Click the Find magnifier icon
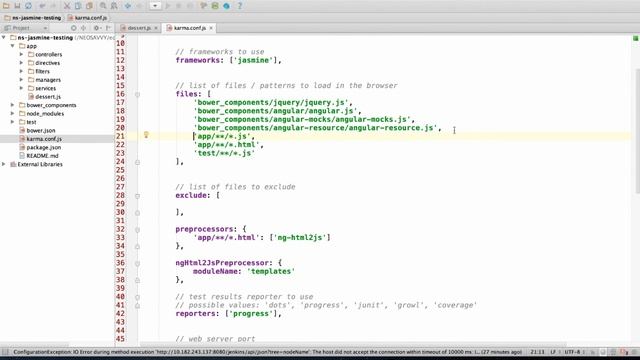640x360 pixels. tap(103, 6)
